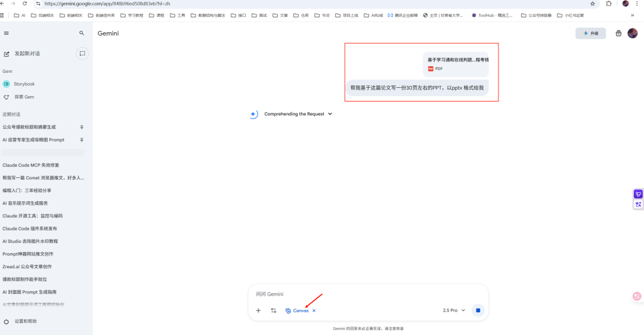Open conversation AI Studio 去除图片水印教程
The width and height of the screenshot is (644, 335).
(30, 241)
